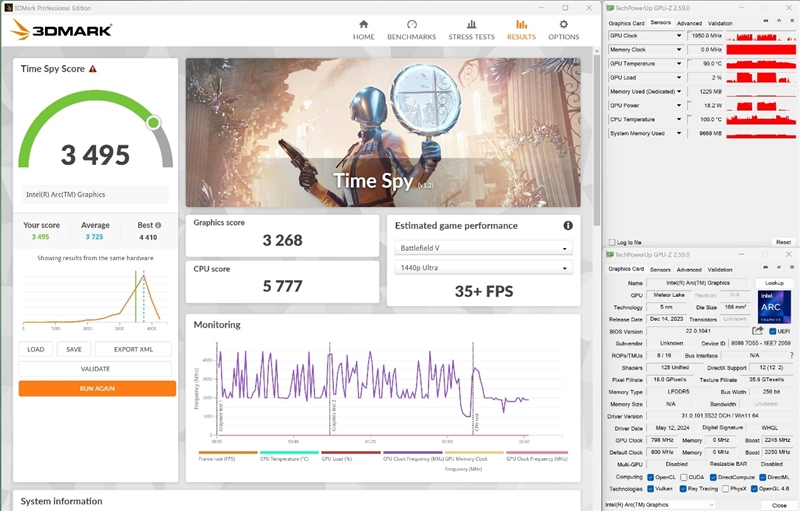Open the hamburger menu in GPU-Z Sensors window
Image resolution: width=800 pixels, height=511 pixels.
click(791, 21)
